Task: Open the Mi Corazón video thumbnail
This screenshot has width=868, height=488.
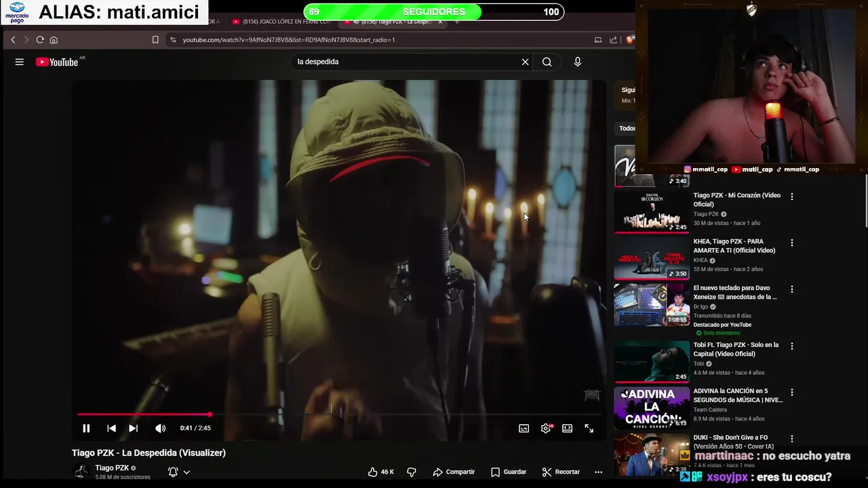Action: tap(652, 212)
